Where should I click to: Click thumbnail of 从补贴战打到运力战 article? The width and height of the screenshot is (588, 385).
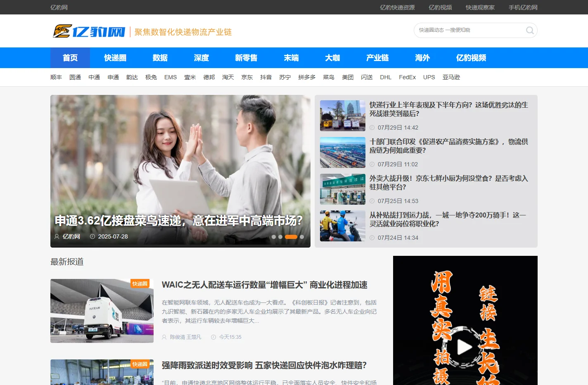343,226
